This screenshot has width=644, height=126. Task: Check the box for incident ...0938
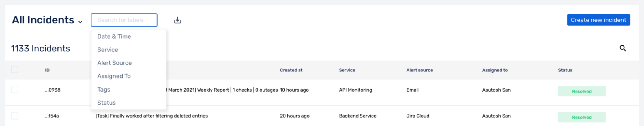pos(15,90)
